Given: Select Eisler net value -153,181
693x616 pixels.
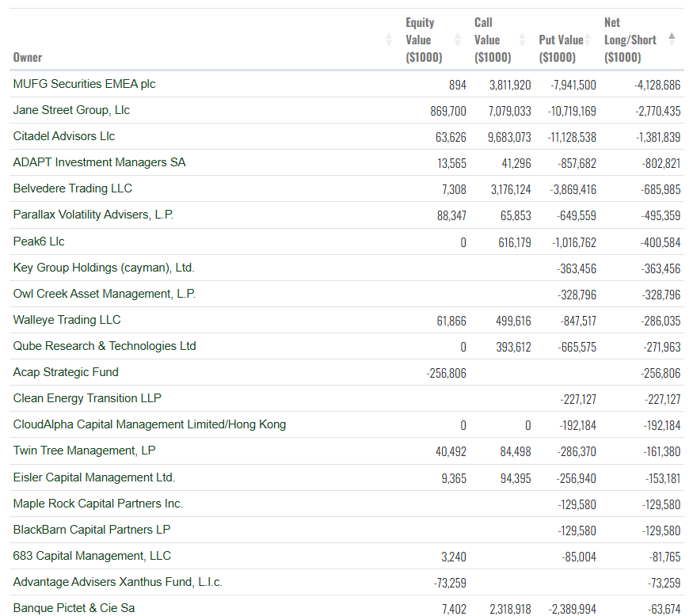Looking at the screenshot, I should click(661, 478).
